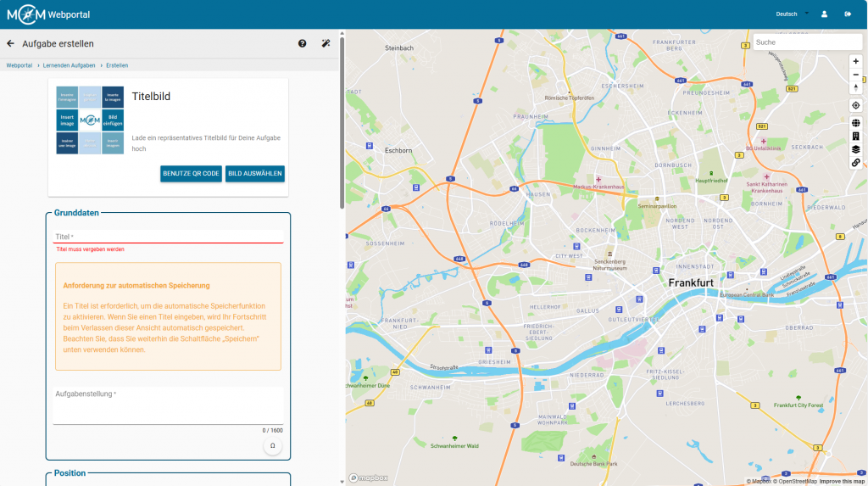Click the chain link map button
Image resolution: width=868 pixels, height=486 pixels.
[855, 162]
